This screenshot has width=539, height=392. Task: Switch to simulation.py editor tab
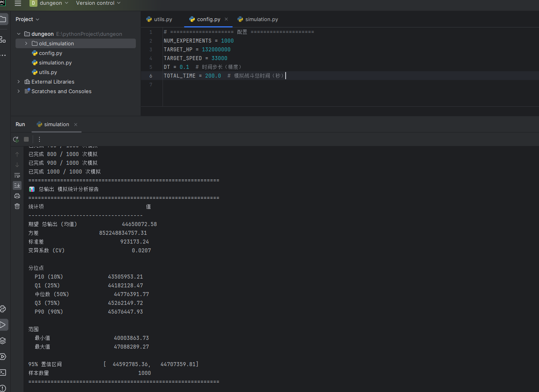click(x=258, y=19)
